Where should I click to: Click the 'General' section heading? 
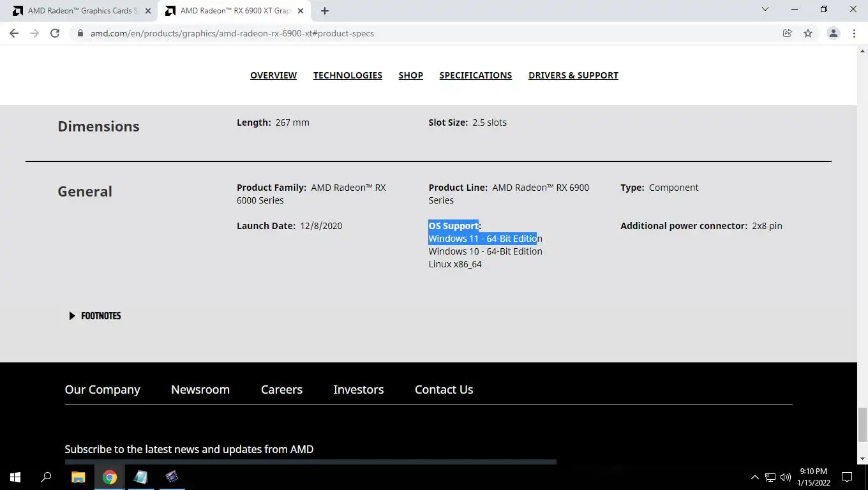pyautogui.click(x=85, y=191)
